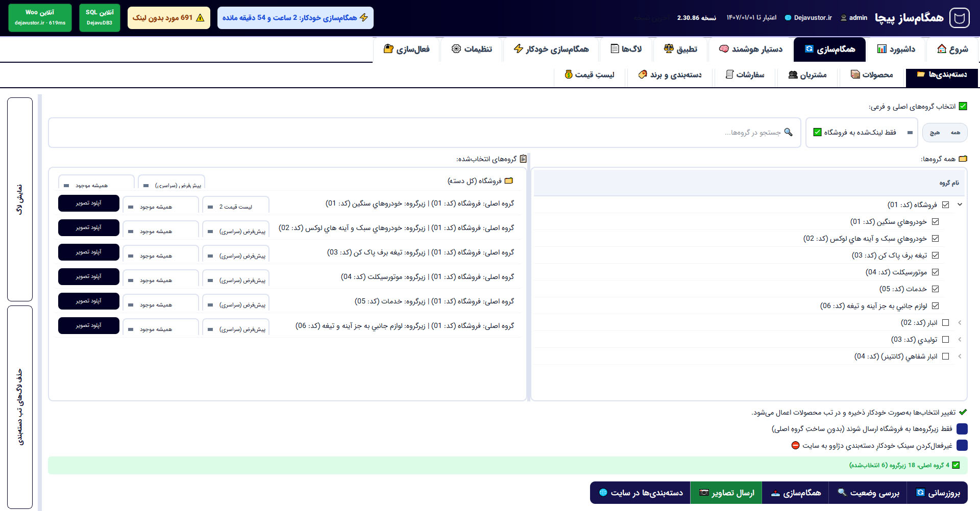Click the بروزرسانی button
Viewport: 980px width, 511px height.
click(937, 493)
